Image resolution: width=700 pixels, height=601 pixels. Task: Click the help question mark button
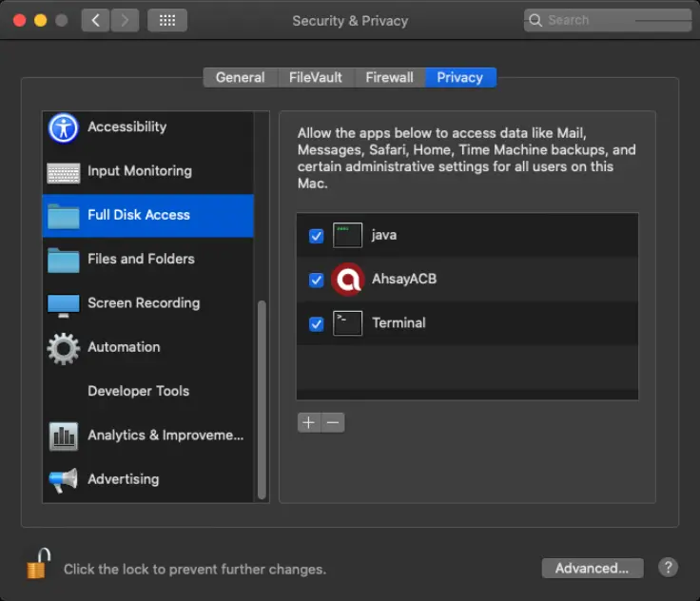click(668, 568)
